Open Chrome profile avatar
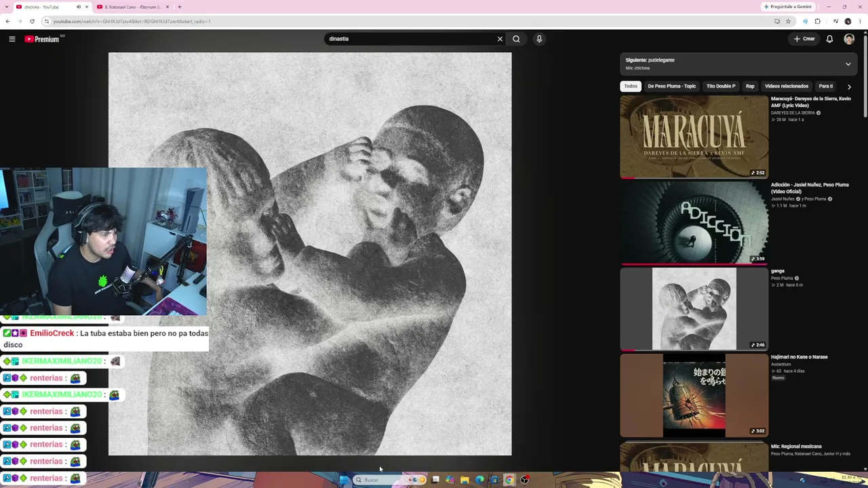The image size is (868, 488). 848,21
